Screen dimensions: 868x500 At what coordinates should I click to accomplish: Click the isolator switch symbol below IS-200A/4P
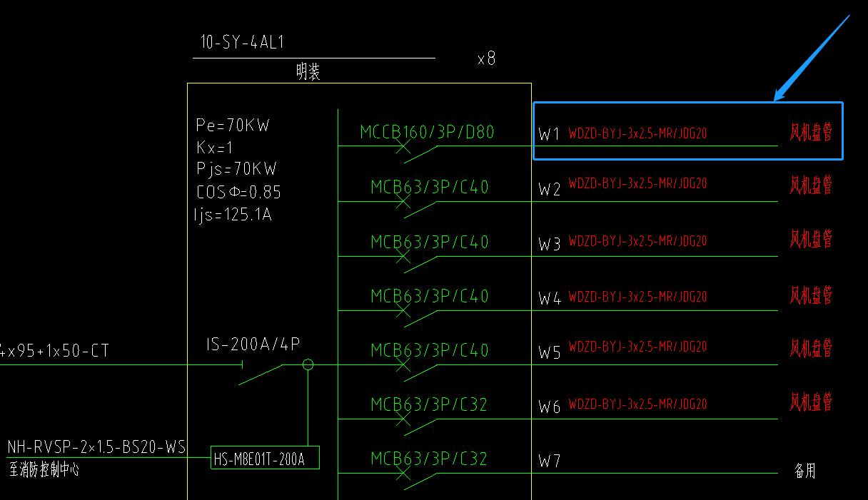(261, 374)
